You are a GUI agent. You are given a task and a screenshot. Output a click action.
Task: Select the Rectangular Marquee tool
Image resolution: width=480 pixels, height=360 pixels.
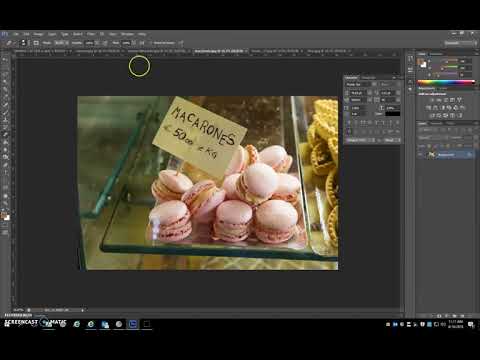[x=5, y=67]
